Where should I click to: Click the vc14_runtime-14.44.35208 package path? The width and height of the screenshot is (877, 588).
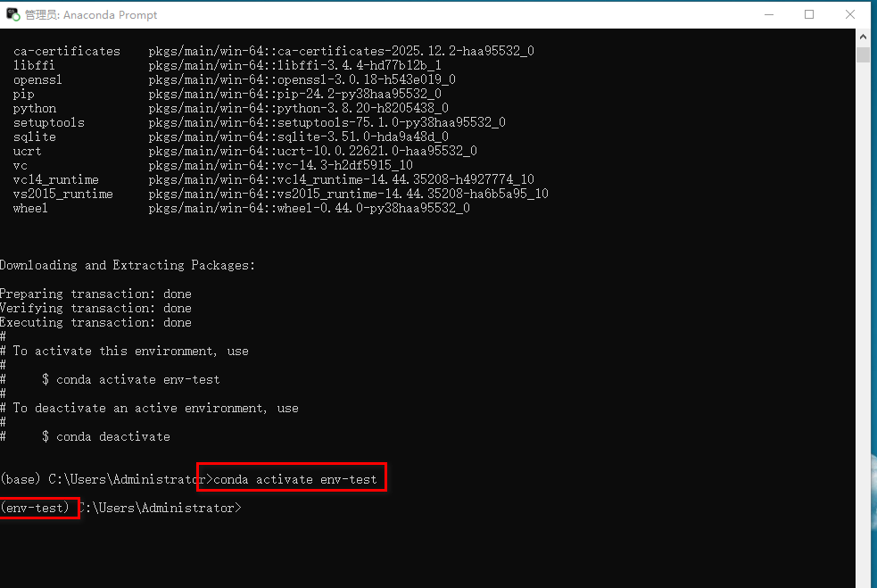click(x=341, y=179)
